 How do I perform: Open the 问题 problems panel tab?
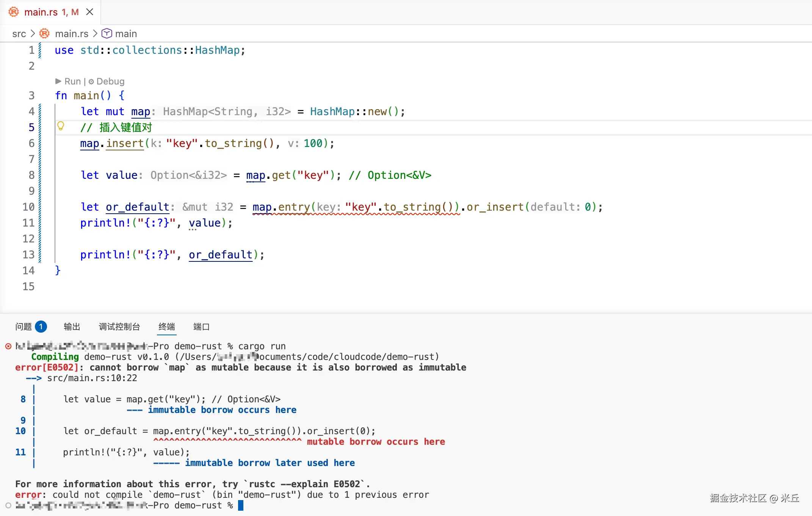24,327
